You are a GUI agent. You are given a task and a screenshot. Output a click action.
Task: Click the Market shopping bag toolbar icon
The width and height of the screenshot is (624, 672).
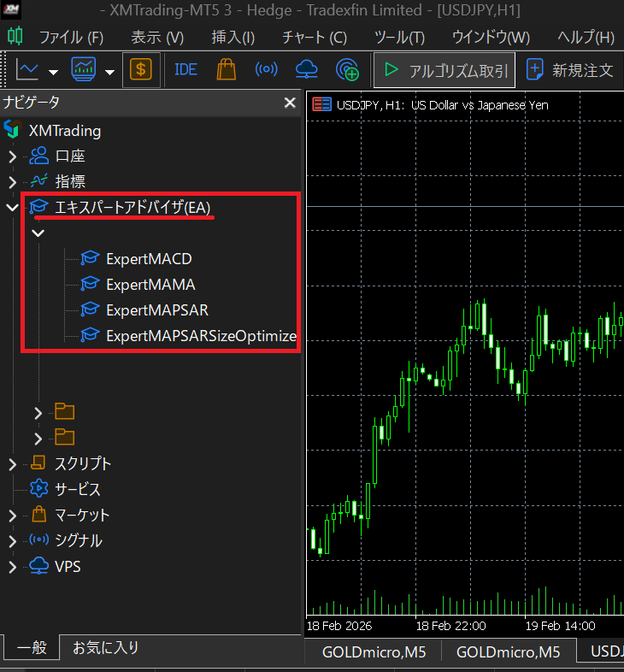pos(226,69)
